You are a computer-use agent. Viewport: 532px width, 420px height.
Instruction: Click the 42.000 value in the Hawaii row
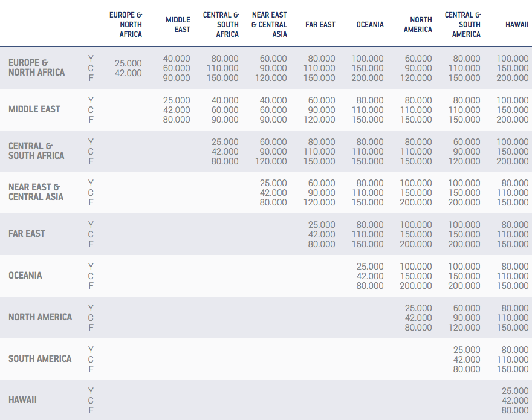pyautogui.click(x=514, y=401)
